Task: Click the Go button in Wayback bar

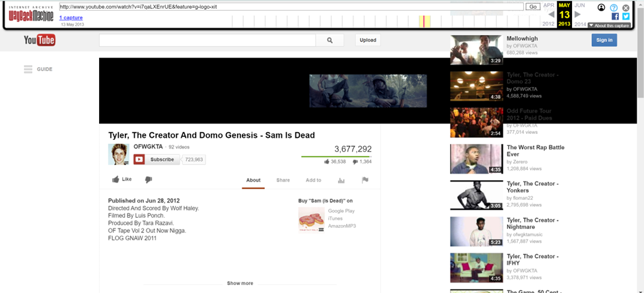Action: coord(533,7)
